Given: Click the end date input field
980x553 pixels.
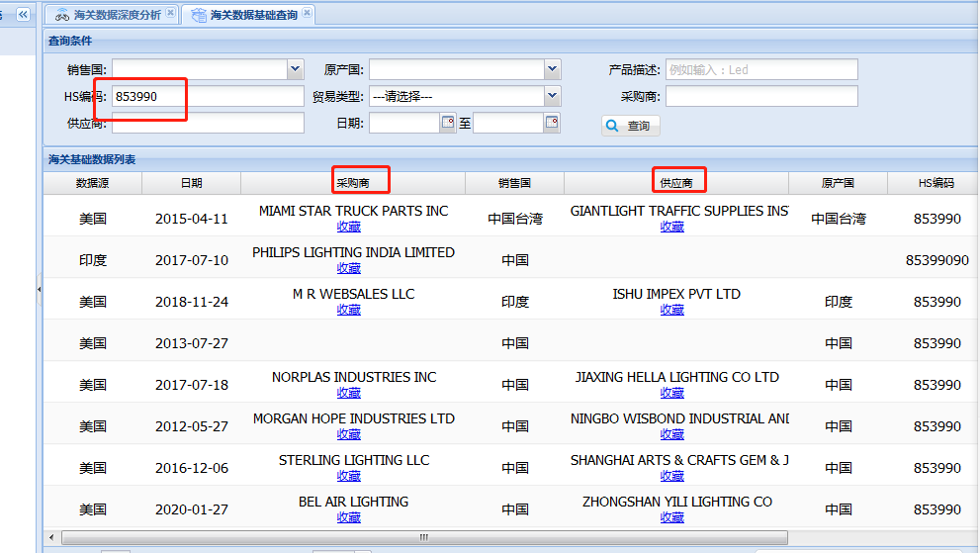Looking at the screenshot, I should (508, 124).
